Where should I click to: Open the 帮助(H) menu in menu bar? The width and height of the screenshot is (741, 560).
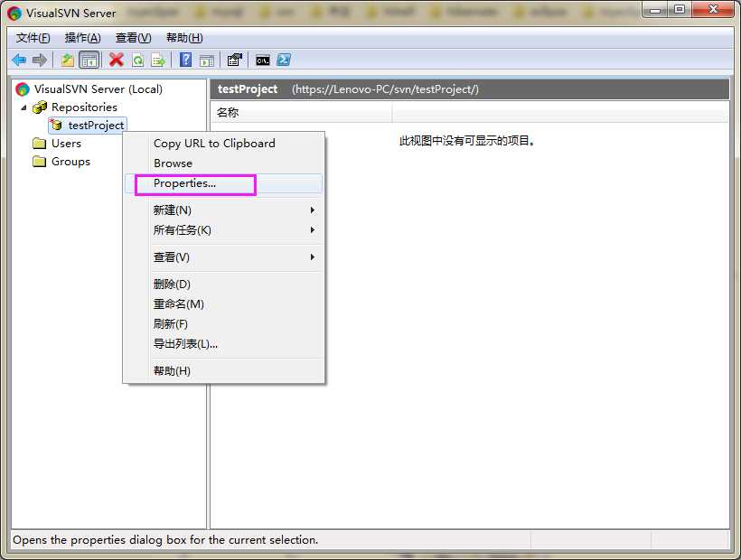point(184,38)
